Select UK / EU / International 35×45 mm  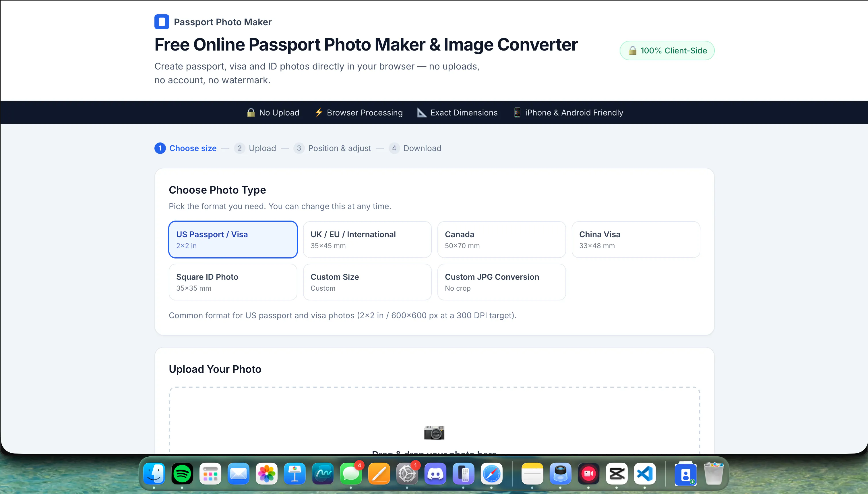(367, 240)
